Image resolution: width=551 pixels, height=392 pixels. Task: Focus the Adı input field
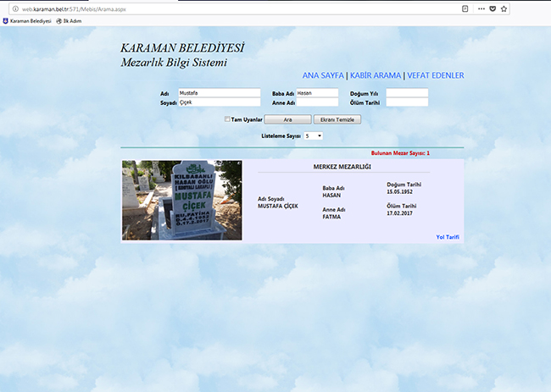[220, 92]
